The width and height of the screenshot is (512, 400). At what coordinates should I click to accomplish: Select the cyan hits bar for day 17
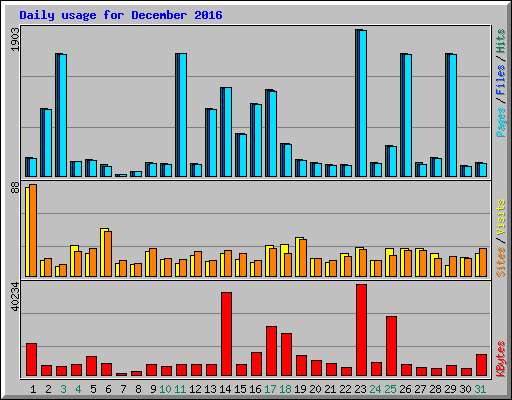click(x=273, y=134)
